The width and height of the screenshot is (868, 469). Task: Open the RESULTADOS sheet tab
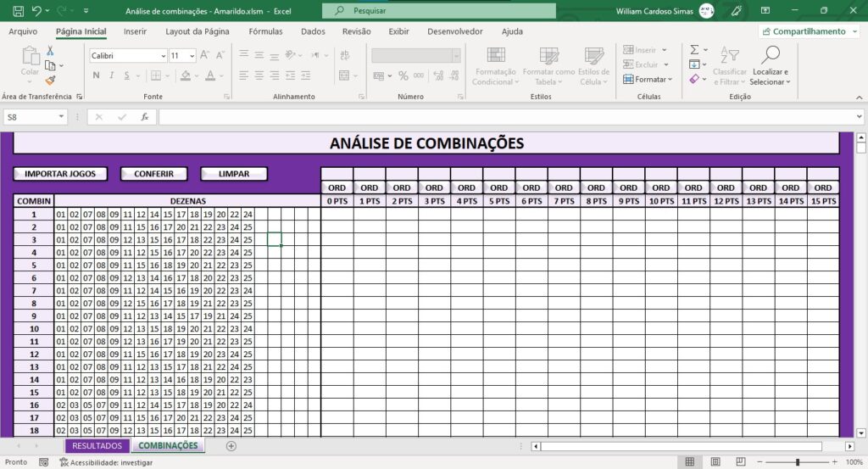point(97,446)
